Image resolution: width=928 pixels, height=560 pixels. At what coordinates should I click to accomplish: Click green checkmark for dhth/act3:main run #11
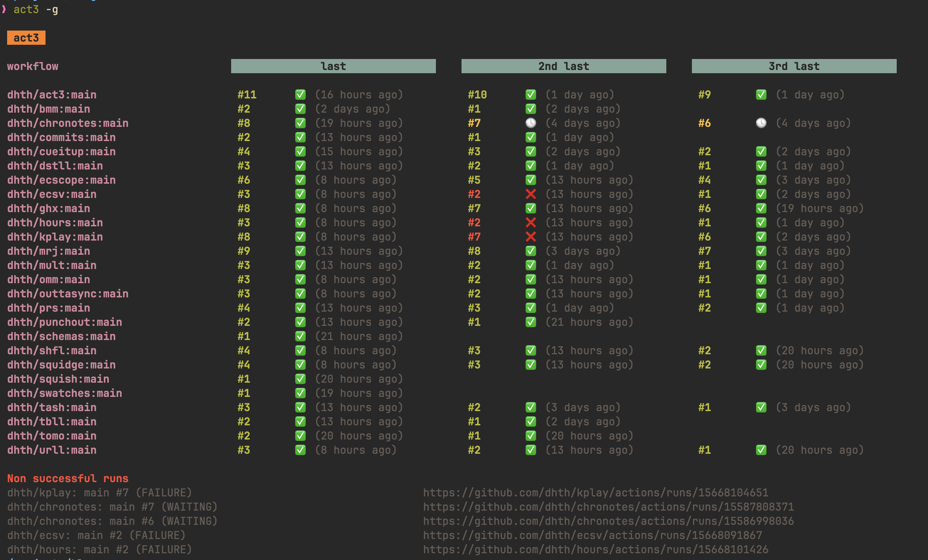pos(300,95)
